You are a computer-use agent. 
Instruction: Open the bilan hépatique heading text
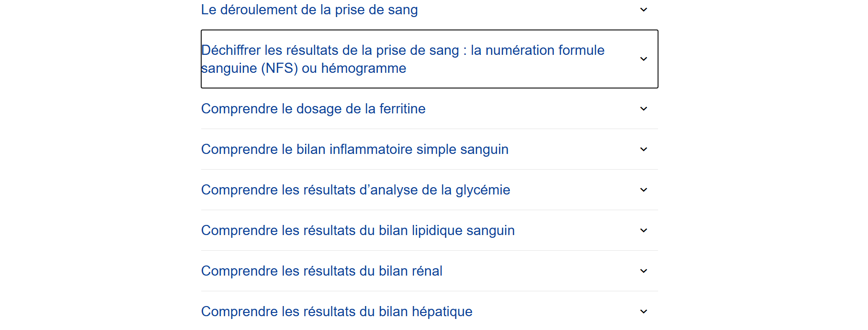336,312
